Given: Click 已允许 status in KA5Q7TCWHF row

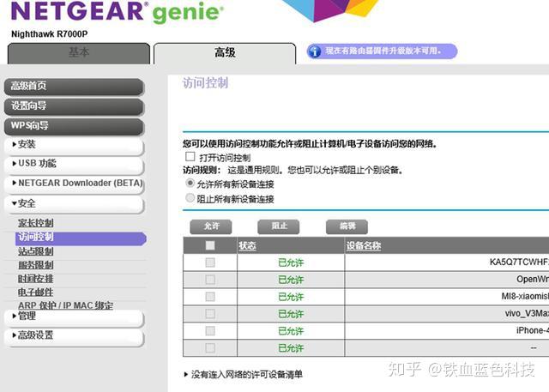Looking at the screenshot, I should coord(291,262).
